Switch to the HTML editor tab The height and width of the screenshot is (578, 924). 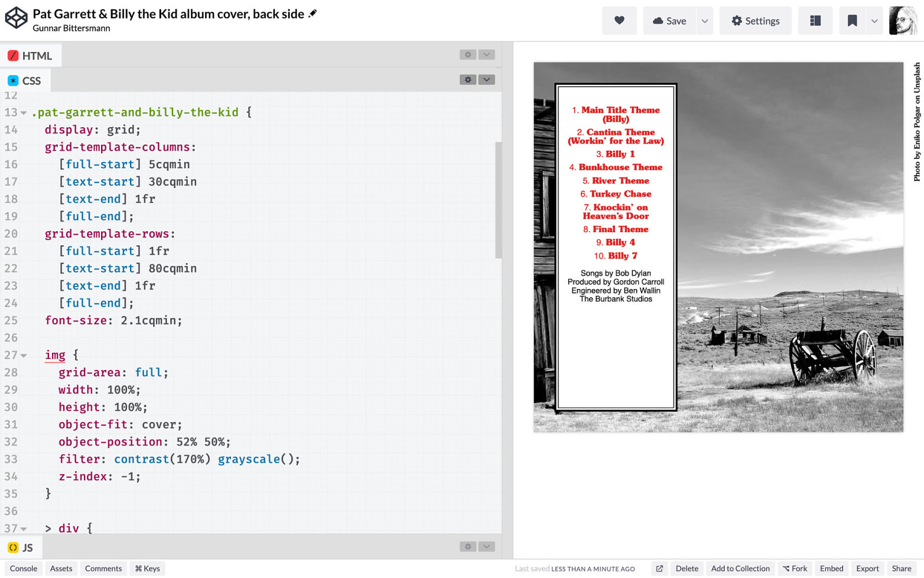coord(31,55)
